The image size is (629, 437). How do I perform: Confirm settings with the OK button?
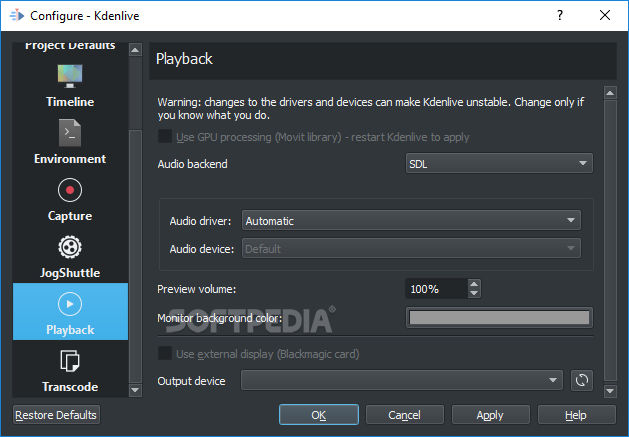pyautogui.click(x=319, y=415)
